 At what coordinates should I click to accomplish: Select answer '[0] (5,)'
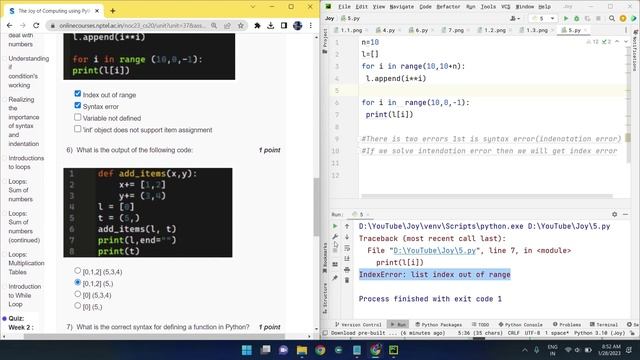pyautogui.click(x=78, y=306)
